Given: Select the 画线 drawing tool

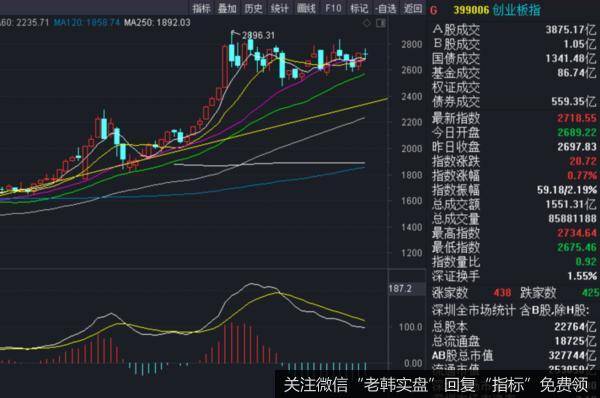Looking at the screenshot, I should (306, 8).
